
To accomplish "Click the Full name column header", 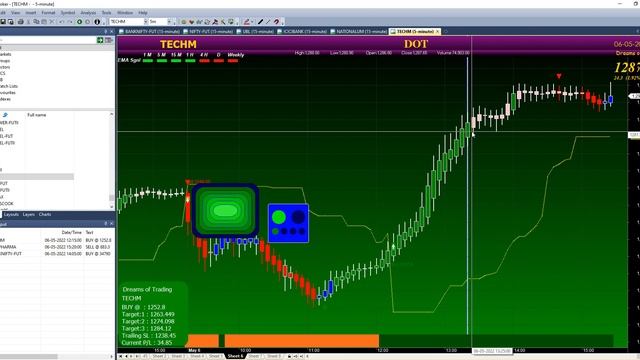I will coord(37,115).
